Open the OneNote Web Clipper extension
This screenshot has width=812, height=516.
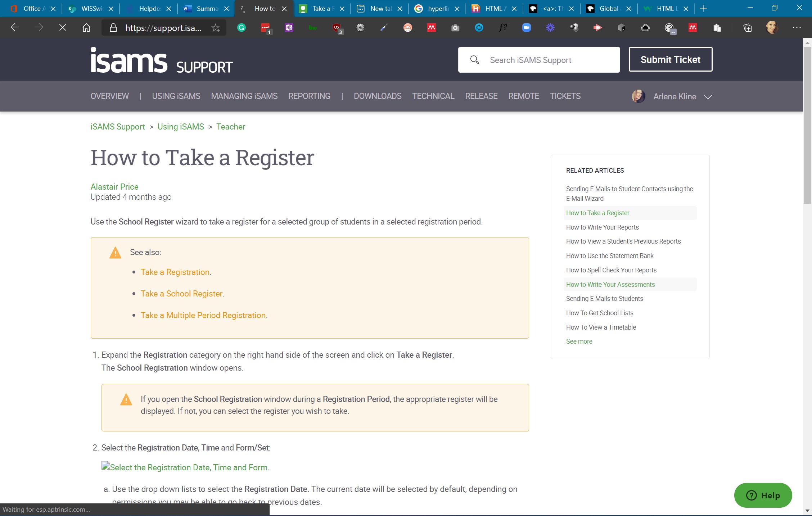[289, 28]
